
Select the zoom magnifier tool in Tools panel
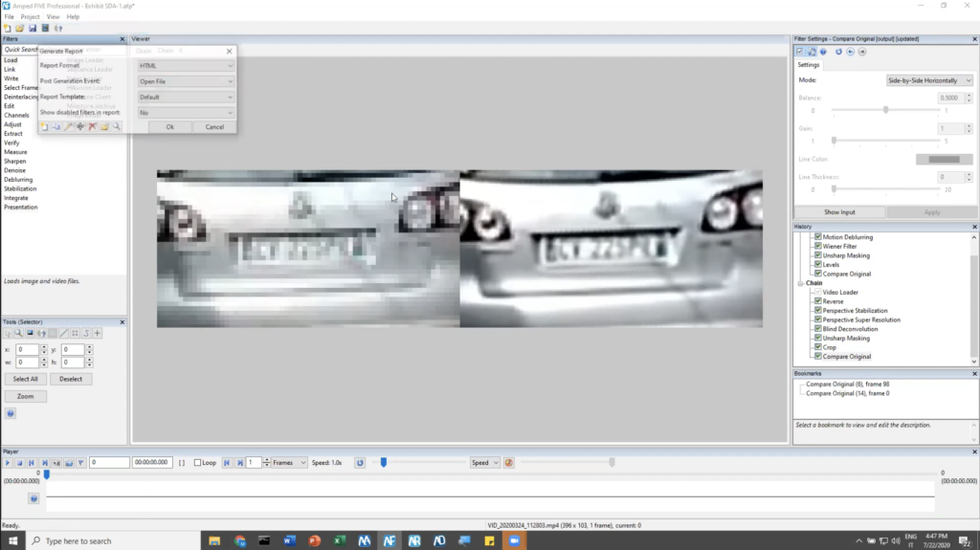click(19, 333)
